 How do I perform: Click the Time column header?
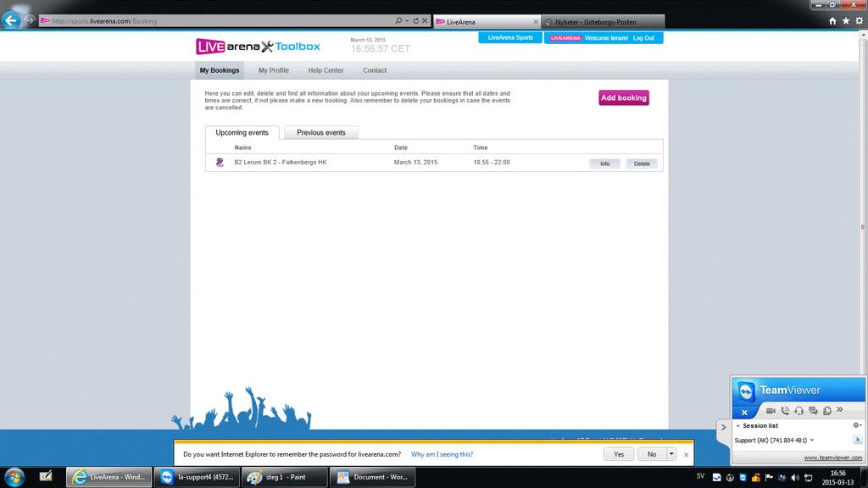click(x=480, y=147)
